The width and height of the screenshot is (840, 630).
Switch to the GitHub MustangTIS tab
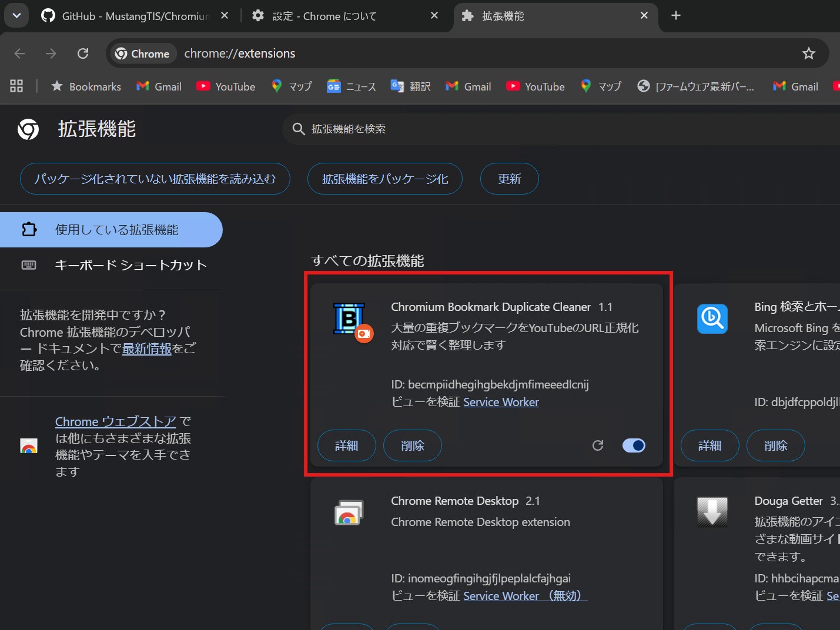click(135, 16)
